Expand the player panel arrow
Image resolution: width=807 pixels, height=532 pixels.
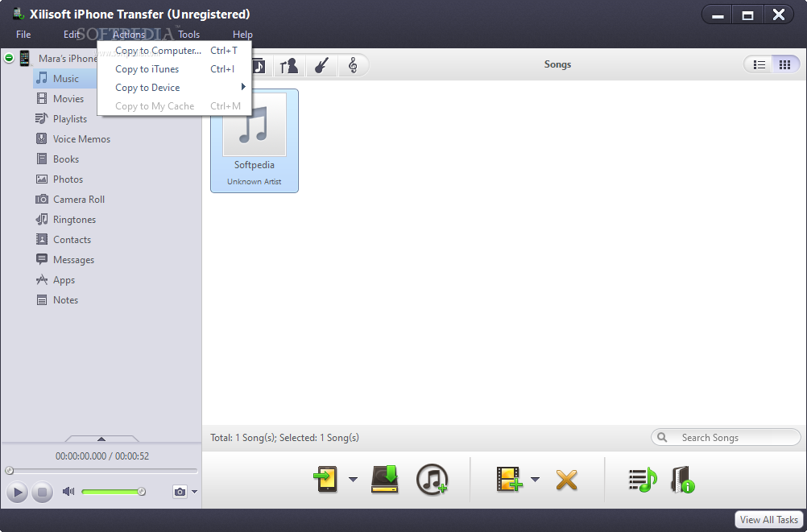coord(101,439)
